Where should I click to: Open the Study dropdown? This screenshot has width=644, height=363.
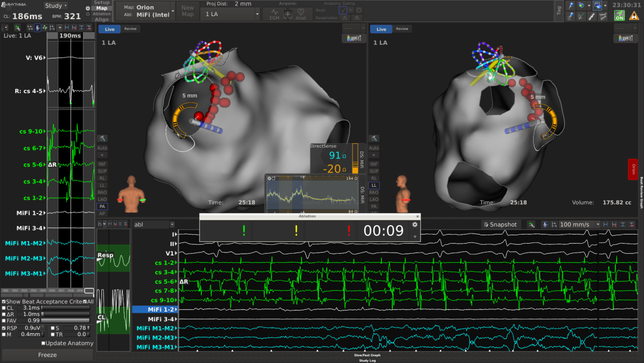(x=56, y=6)
